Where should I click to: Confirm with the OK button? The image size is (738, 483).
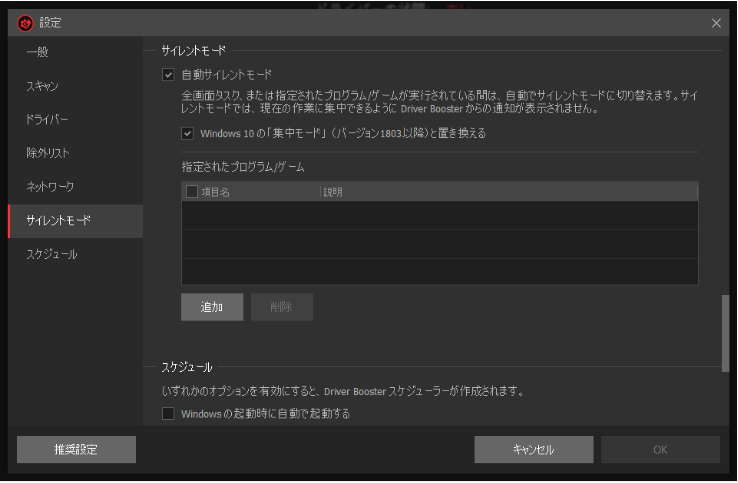[x=660, y=450]
